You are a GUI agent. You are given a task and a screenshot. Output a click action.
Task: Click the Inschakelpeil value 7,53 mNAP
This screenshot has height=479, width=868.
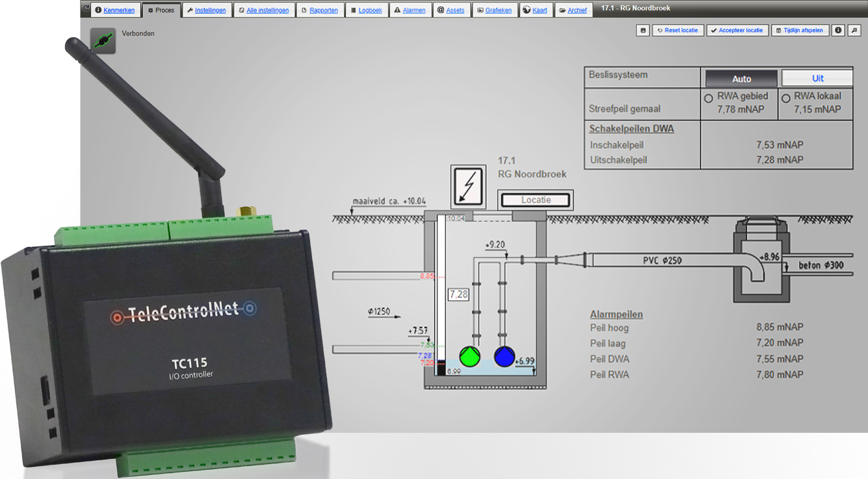780,144
